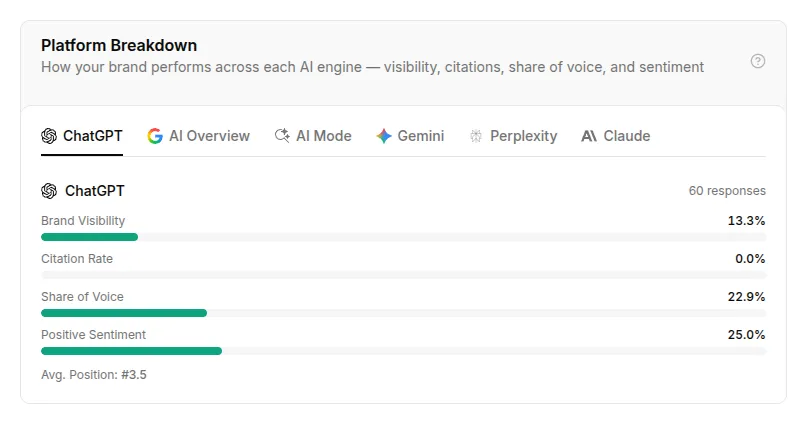Viewport: 807px width, 424px height.
Task: Click the ChatGPT logo icon in tabs
Action: tap(49, 136)
